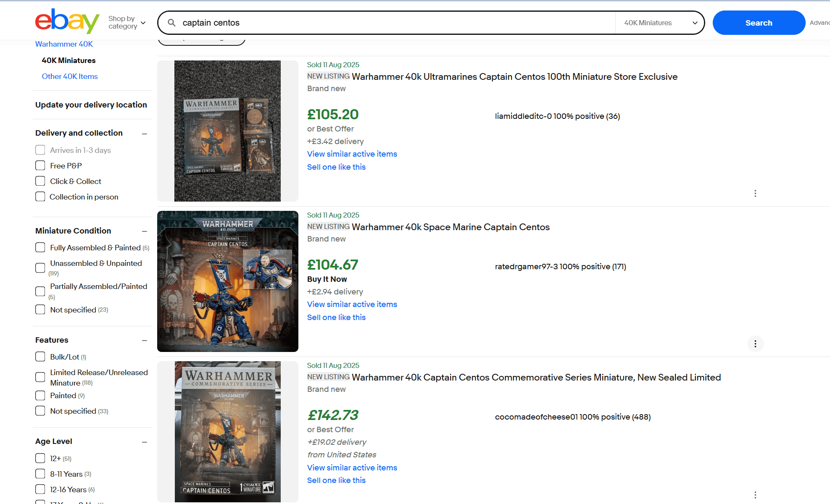This screenshot has height=504, width=830.
Task: Sell one like this under £104.67 listing
Action: 336,318
